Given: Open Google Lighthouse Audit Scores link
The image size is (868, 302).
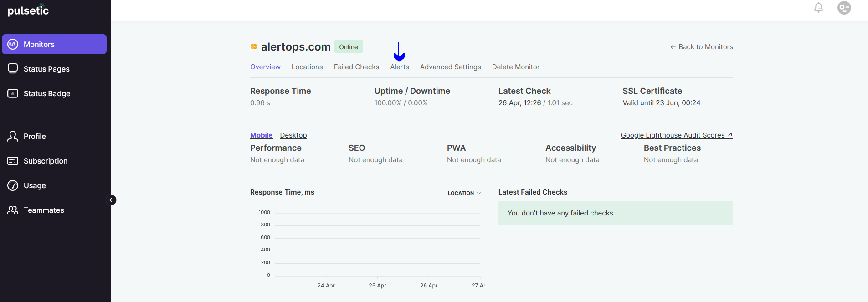Looking at the screenshot, I should 676,135.
